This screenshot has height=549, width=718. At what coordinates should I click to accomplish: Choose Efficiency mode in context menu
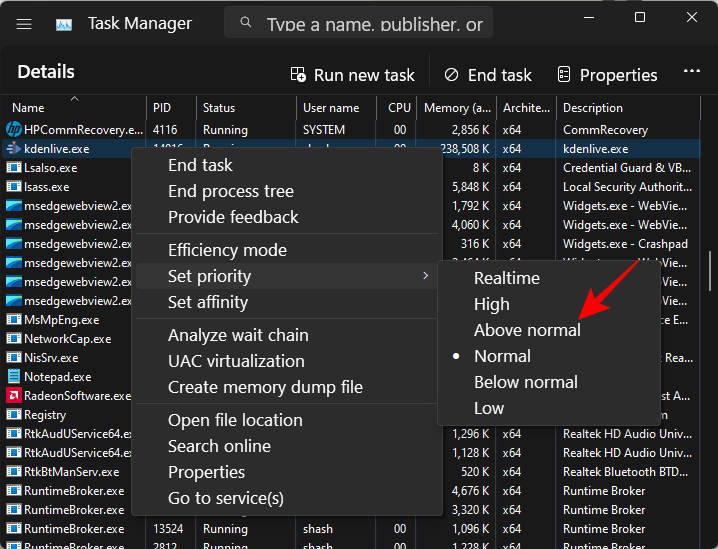[227, 250]
